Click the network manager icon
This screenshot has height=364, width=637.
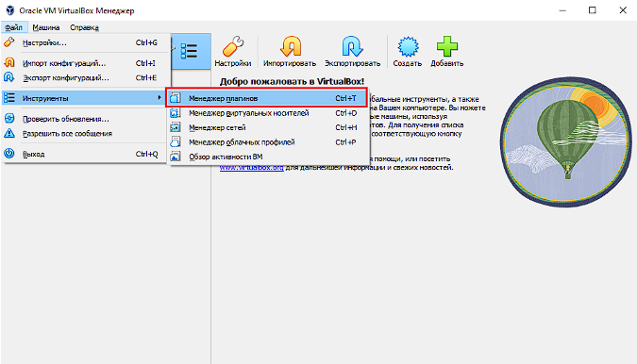(176, 127)
